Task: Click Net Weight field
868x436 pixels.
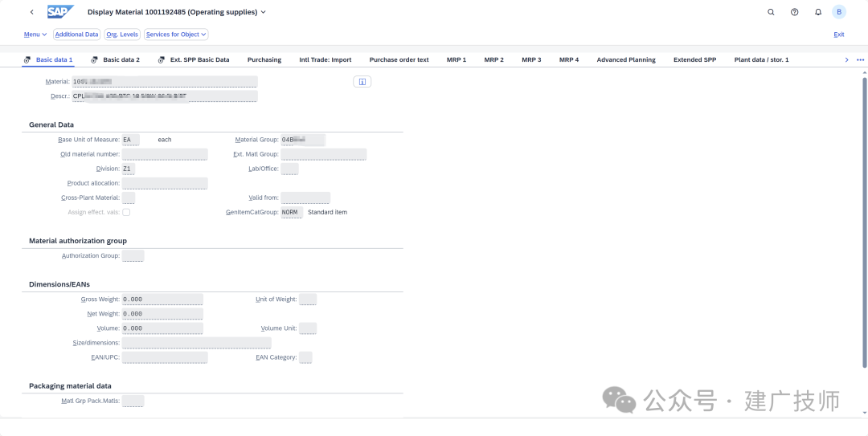Action: 162,314
